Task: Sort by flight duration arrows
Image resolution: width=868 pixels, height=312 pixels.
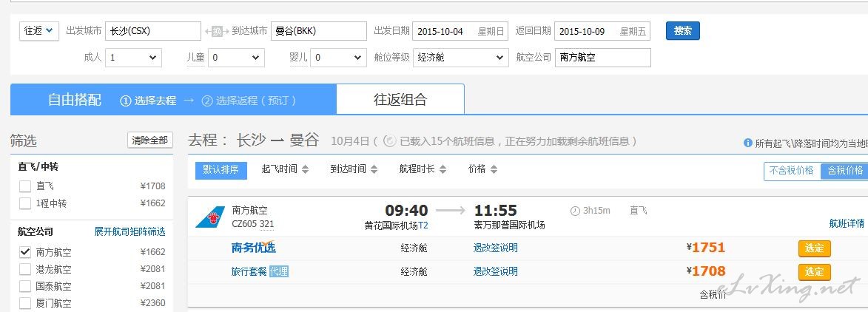Action: click(x=443, y=169)
